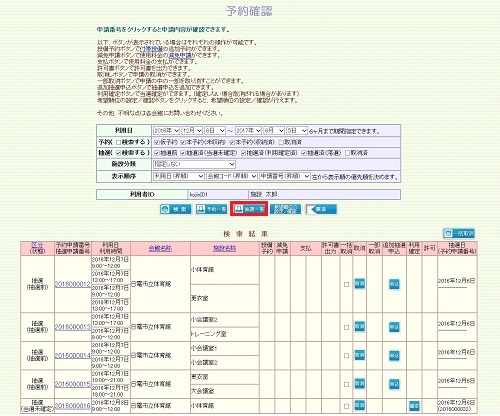
Task: Toggle the 予約 検索する checkbox
Action: 118,142
